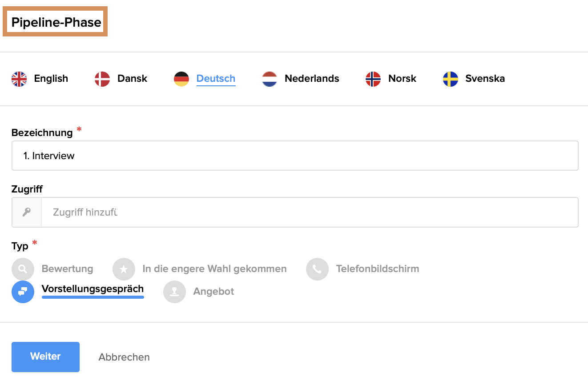588x385 pixels.
Task: Click the magnifier icon for Bewertung type
Action: [x=23, y=269]
